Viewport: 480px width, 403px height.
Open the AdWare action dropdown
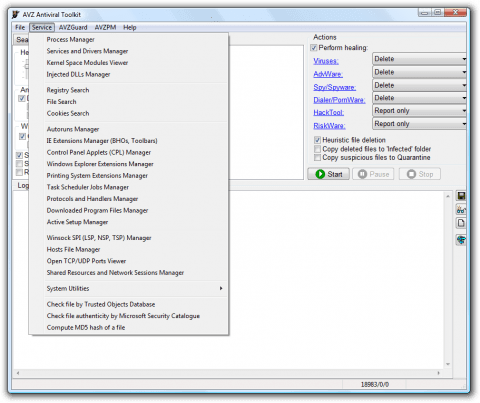419,72
